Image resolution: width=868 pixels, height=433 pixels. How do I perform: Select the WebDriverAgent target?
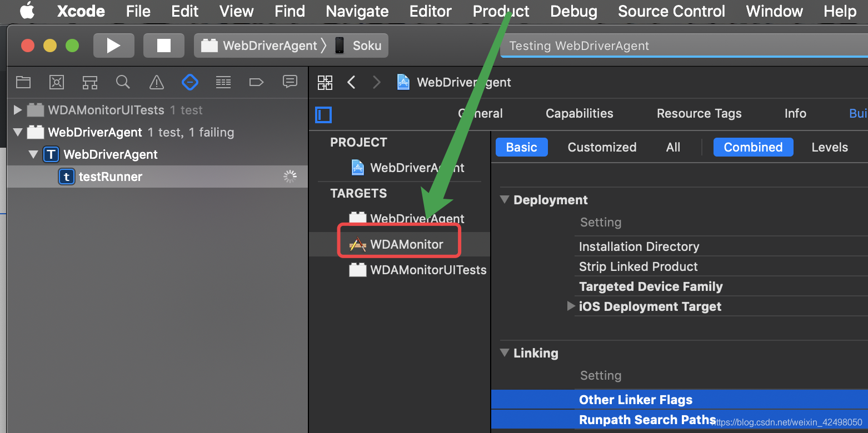coord(407,219)
